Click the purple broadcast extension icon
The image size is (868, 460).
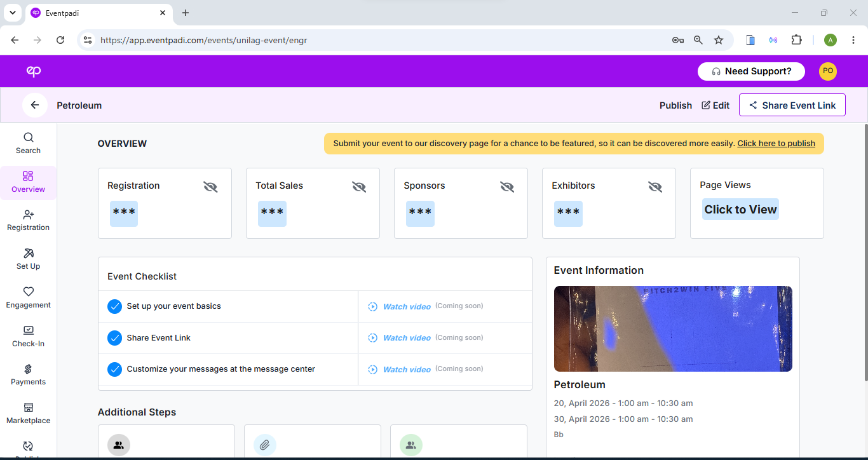[x=773, y=40]
